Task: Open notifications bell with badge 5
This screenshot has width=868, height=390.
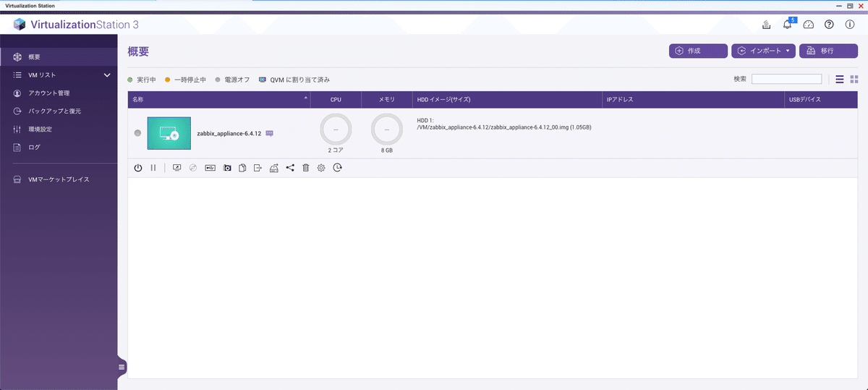Action: (788, 25)
